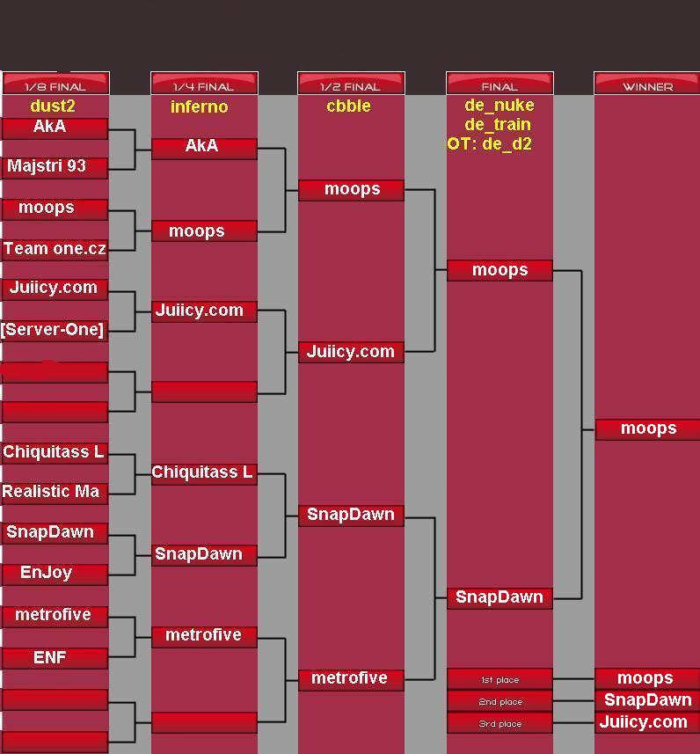
Task: Select moops in the 1/8 final column
Action: tap(55, 210)
